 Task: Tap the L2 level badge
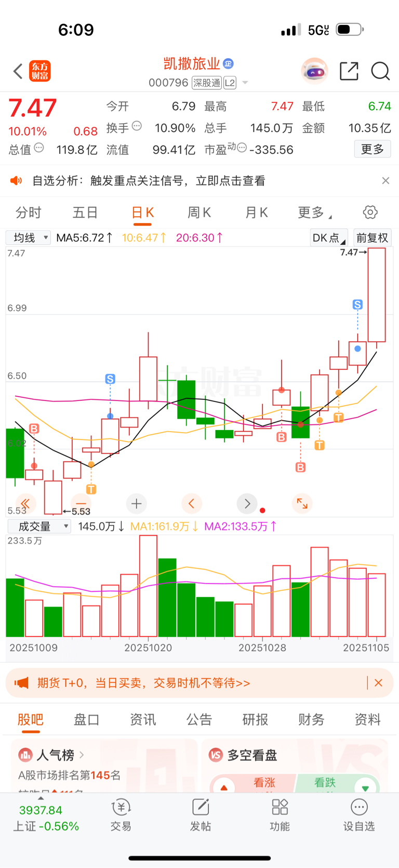click(230, 83)
